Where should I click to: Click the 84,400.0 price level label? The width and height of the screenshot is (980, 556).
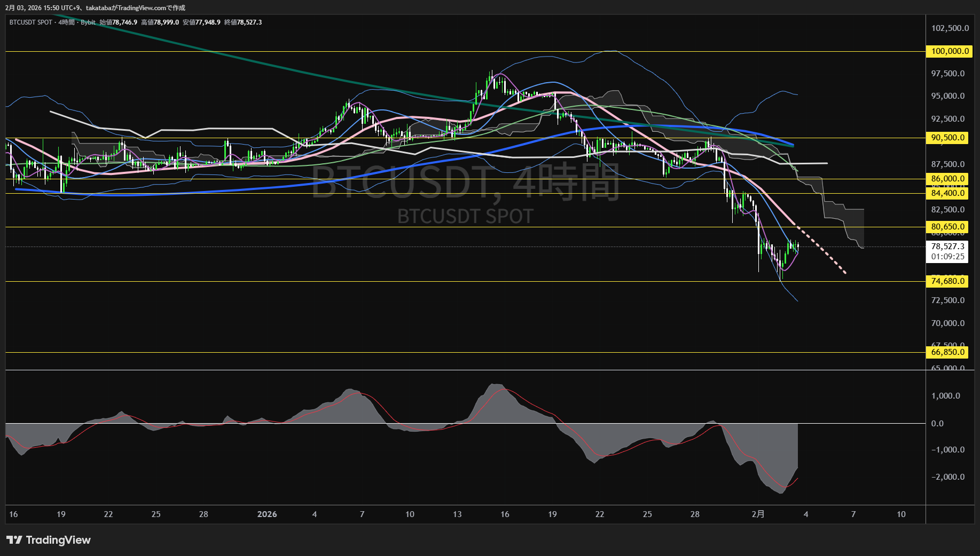pos(948,193)
